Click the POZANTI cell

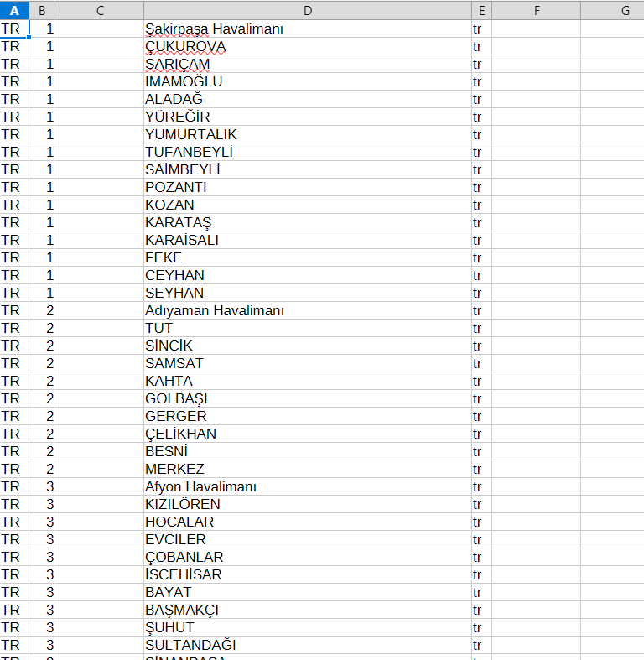308,187
